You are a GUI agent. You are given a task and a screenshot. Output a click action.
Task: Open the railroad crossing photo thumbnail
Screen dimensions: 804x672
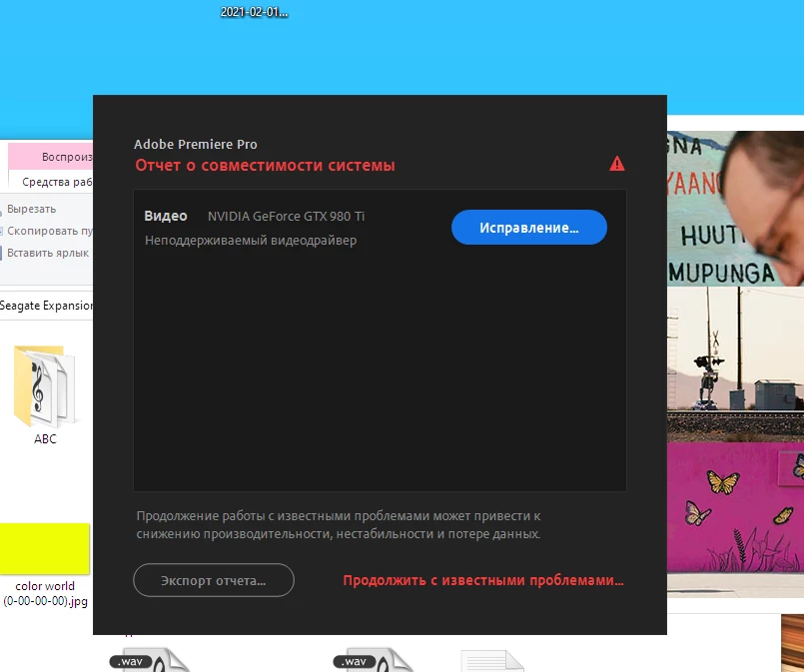(735, 363)
